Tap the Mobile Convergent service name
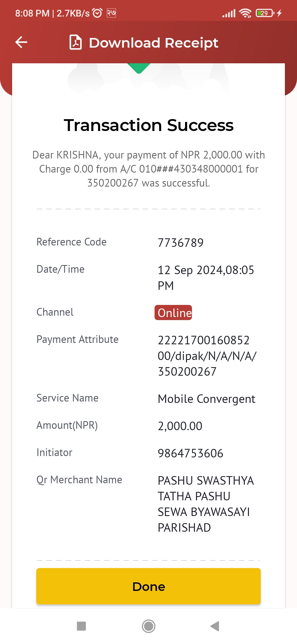297x644 pixels. coord(207,399)
